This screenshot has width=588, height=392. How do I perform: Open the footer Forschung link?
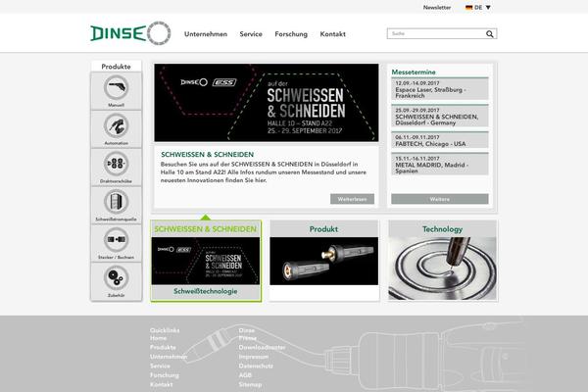pyautogui.click(x=165, y=375)
